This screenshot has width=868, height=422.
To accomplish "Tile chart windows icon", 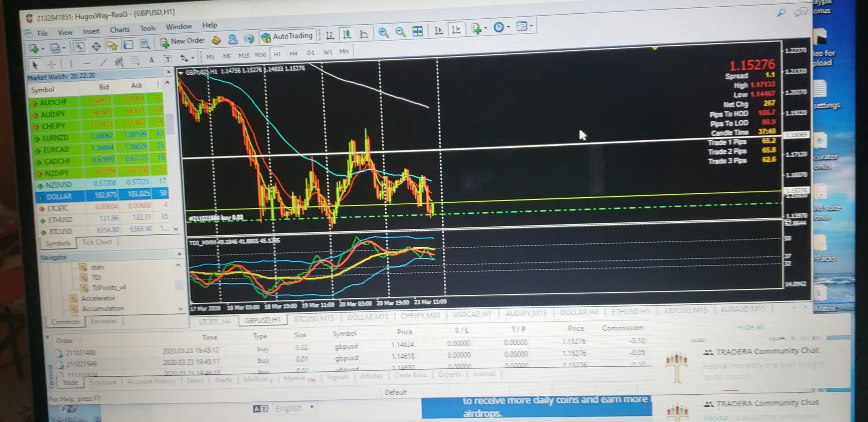I will [418, 31].
